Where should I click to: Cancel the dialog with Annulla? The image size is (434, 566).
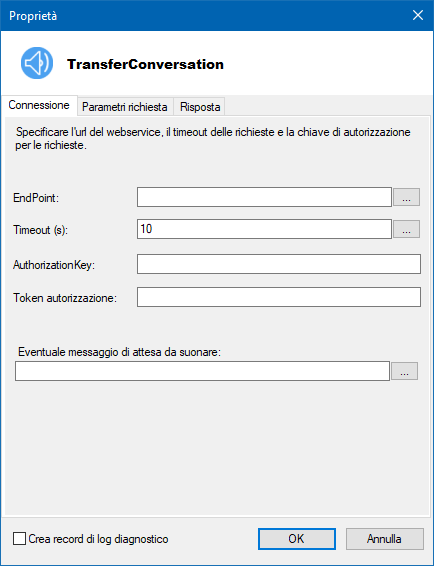385,539
